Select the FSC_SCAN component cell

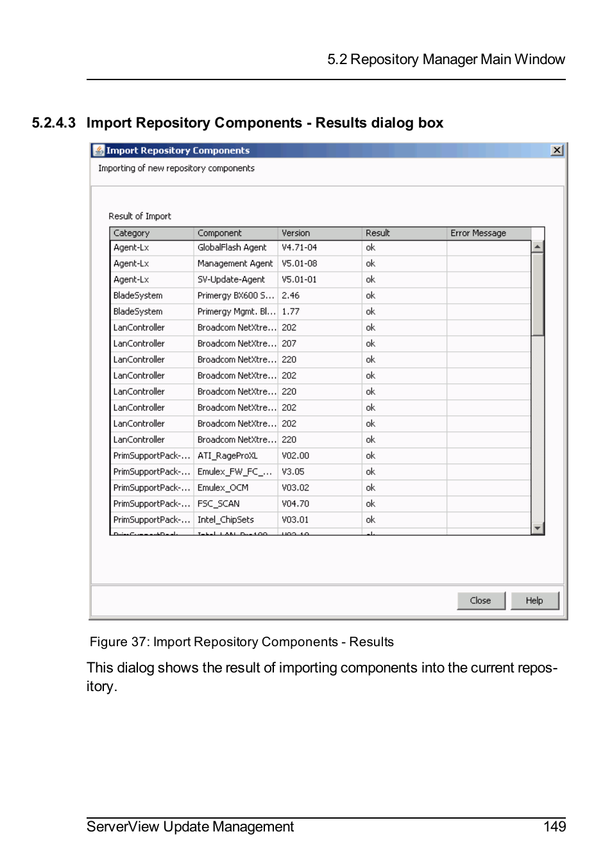pos(236,504)
